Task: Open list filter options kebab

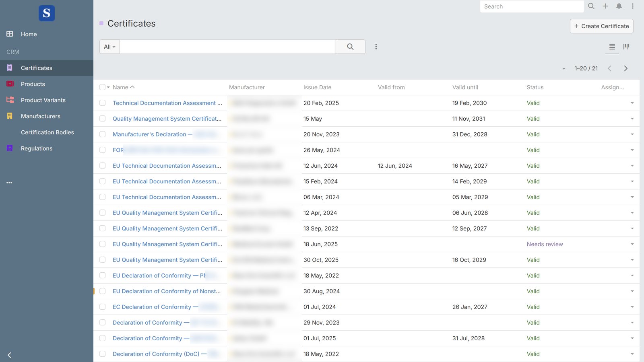Action: (x=376, y=47)
